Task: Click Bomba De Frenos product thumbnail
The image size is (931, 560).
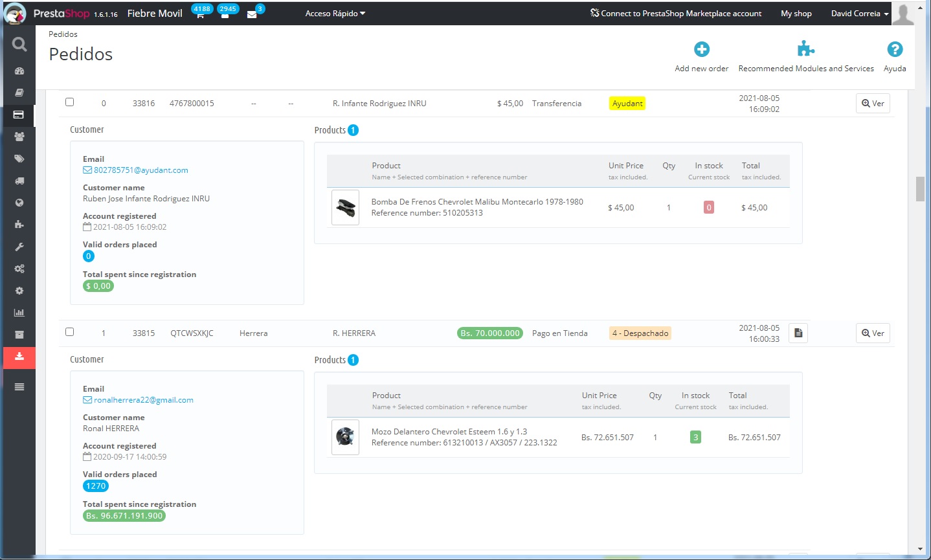Action: [x=345, y=207]
